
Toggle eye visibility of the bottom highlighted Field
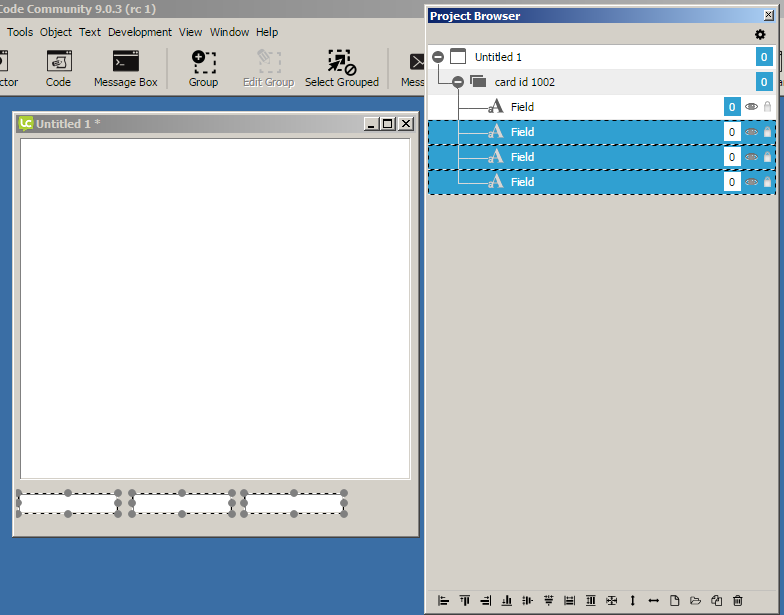pos(752,182)
